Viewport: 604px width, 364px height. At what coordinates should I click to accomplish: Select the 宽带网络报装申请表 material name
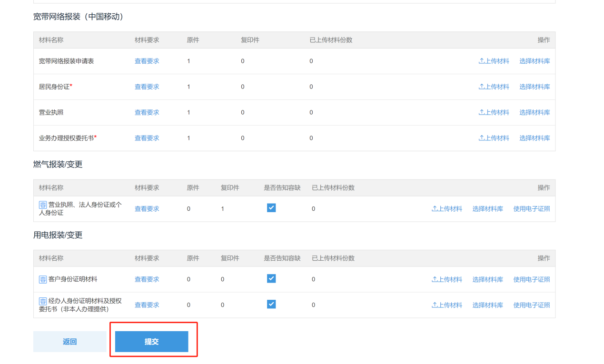67,61
